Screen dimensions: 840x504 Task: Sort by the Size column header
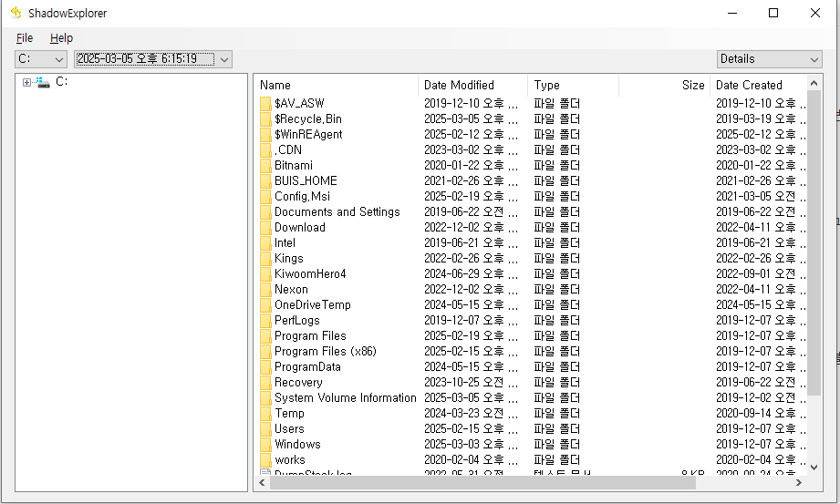click(664, 85)
